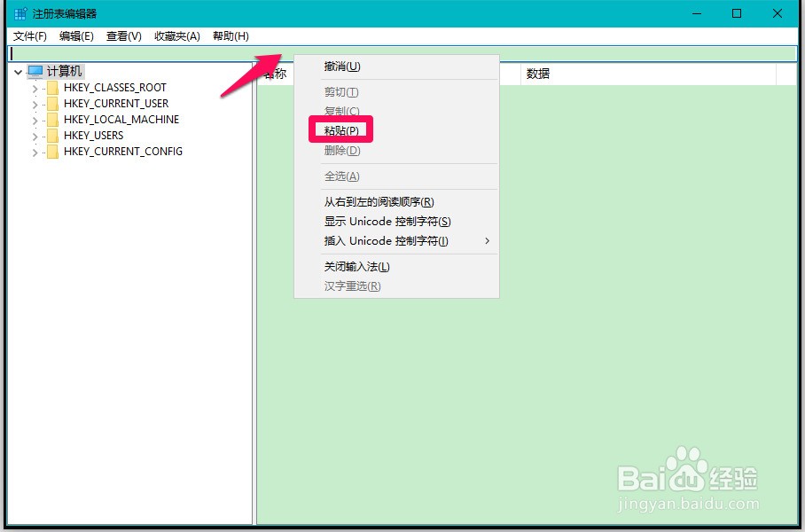Viewport: 805px width, 532px height.
Task: Maximize the Registry Editor window
Action: [737, 13]
